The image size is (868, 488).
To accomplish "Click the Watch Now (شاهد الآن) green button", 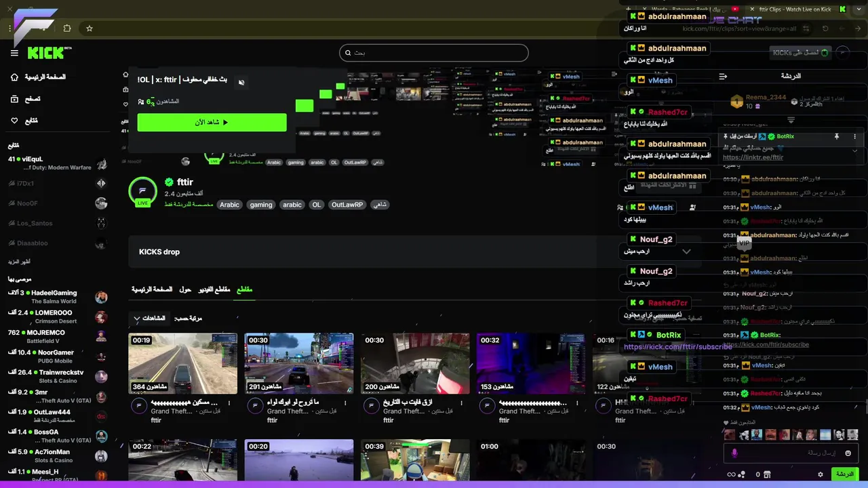I will click(212, 122).
